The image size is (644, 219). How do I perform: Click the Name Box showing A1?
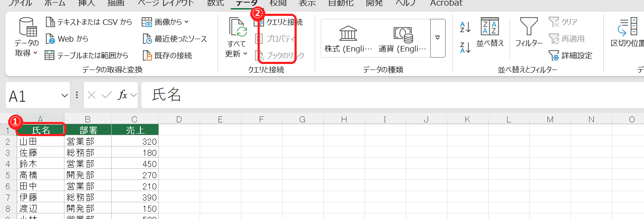point(33,95)
